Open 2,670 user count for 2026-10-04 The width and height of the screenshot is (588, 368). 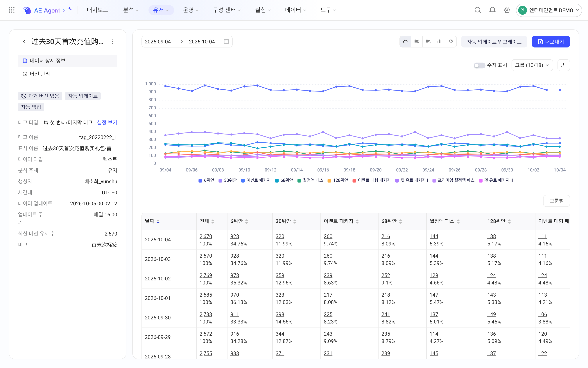click(206, 236)
